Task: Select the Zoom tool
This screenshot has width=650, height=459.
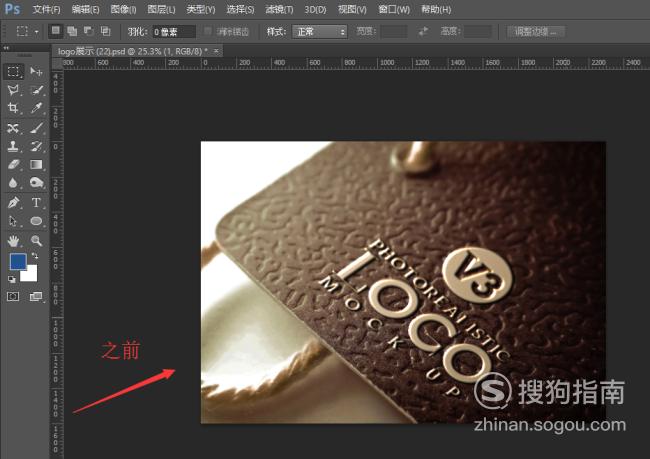Action: 36,240
